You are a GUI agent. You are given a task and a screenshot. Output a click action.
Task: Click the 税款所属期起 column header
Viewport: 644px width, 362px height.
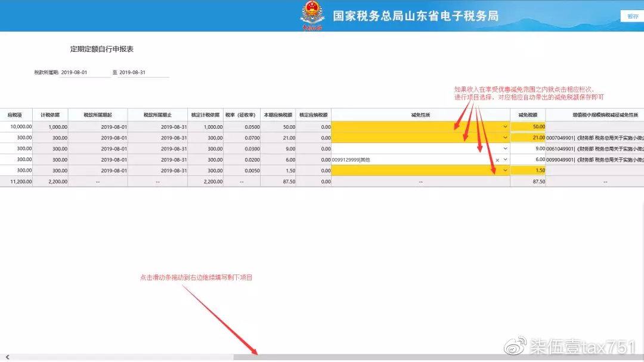[98, 115]
